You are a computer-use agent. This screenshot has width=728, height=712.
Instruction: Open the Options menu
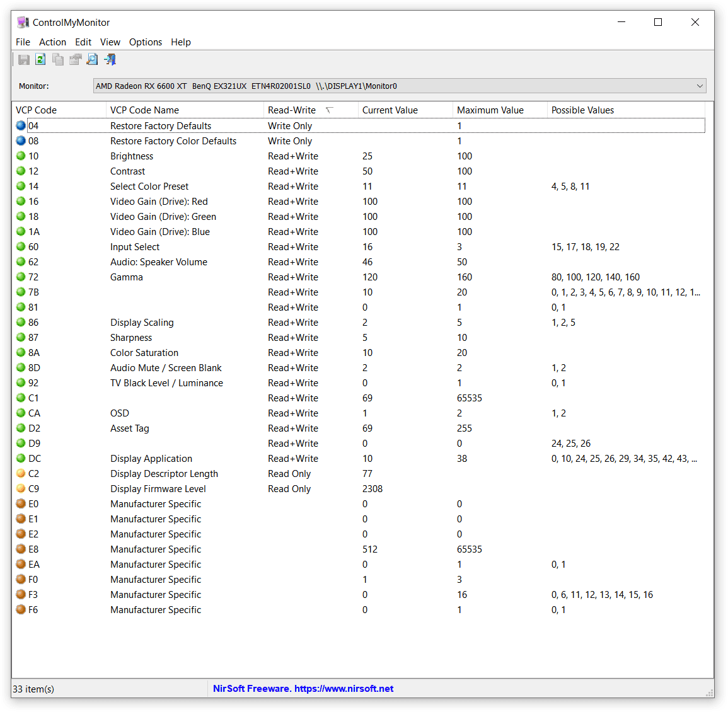pos(146,42)
